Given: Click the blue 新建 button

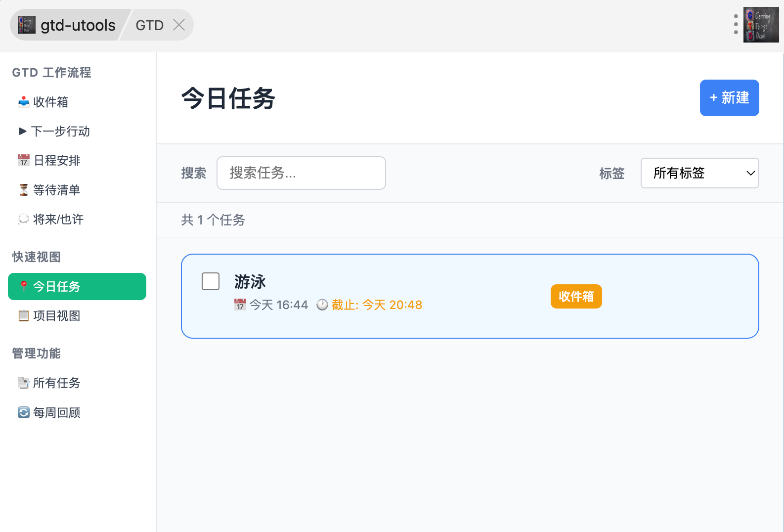Looking at the screenshot, I should click(x=729, y=98).
